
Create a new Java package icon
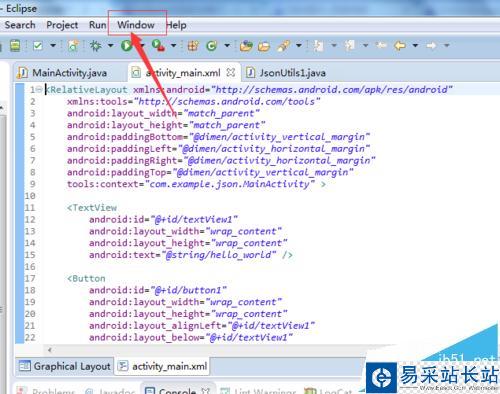193,45
